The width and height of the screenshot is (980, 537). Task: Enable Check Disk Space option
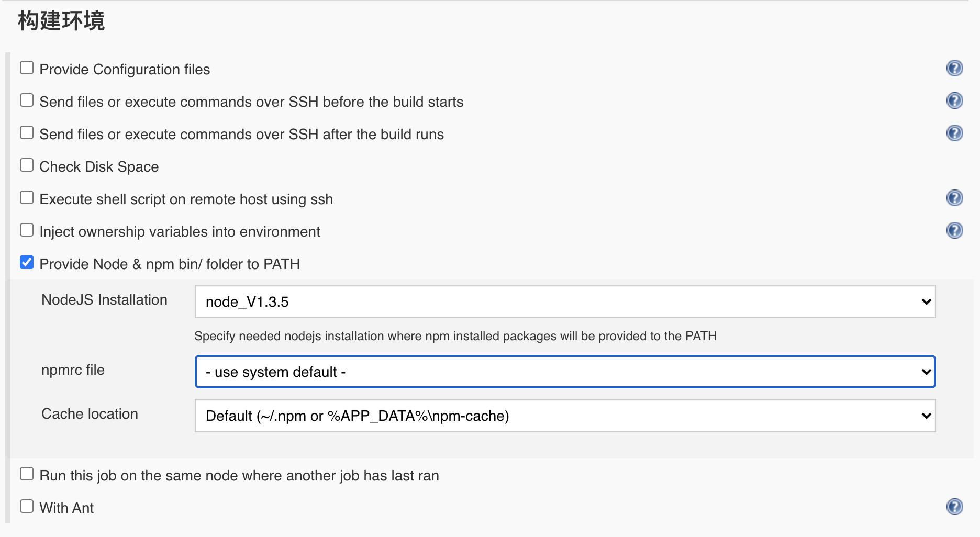pyautogui.click(x=27, y=165)
